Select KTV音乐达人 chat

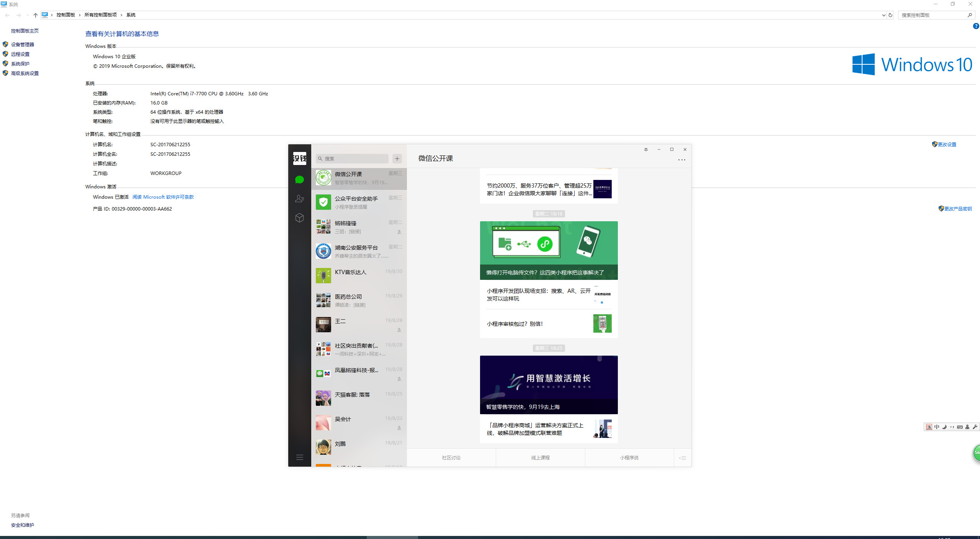point(359,276)
